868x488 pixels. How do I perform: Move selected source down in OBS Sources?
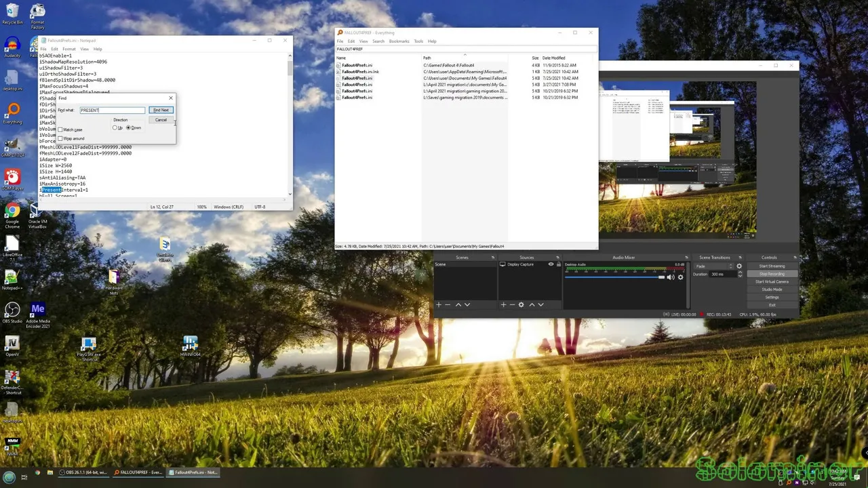point(540,304)
